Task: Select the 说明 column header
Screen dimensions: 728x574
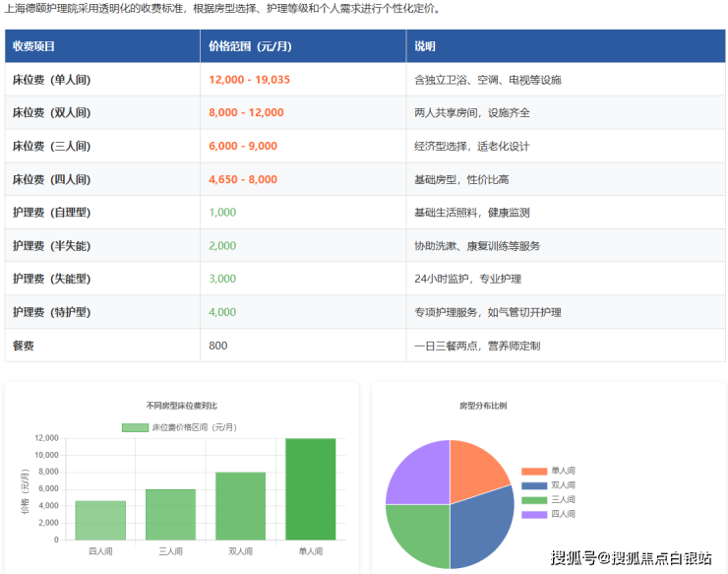Action: [425, 46]
